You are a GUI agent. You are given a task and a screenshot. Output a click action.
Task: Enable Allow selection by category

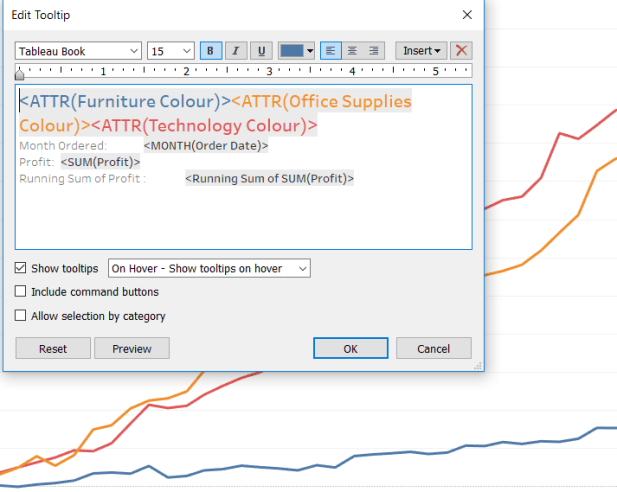20,315
